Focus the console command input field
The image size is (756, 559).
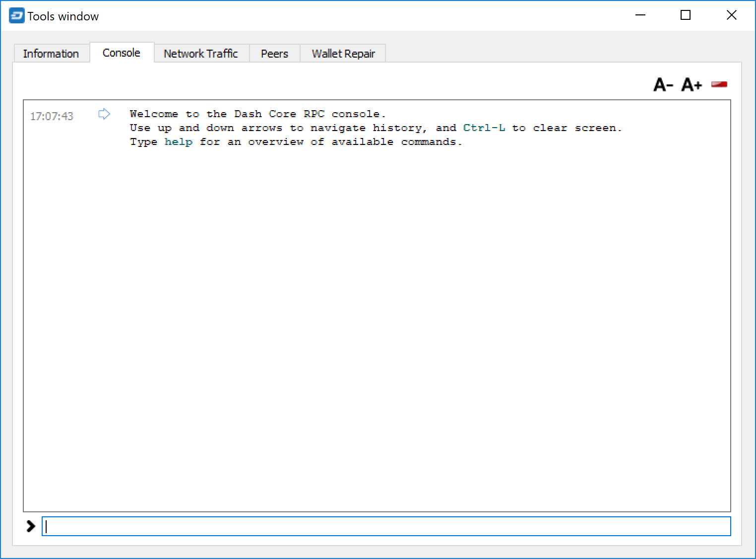point(386,526)
